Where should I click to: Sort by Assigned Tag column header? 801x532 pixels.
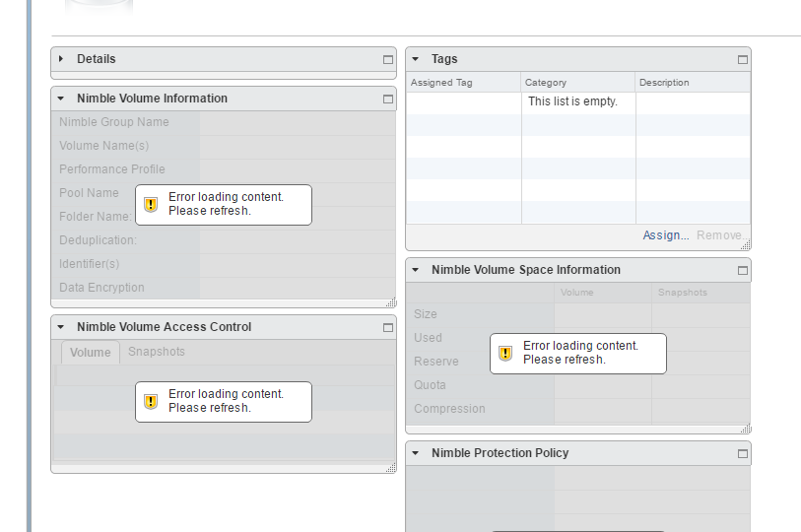(464, 83)
